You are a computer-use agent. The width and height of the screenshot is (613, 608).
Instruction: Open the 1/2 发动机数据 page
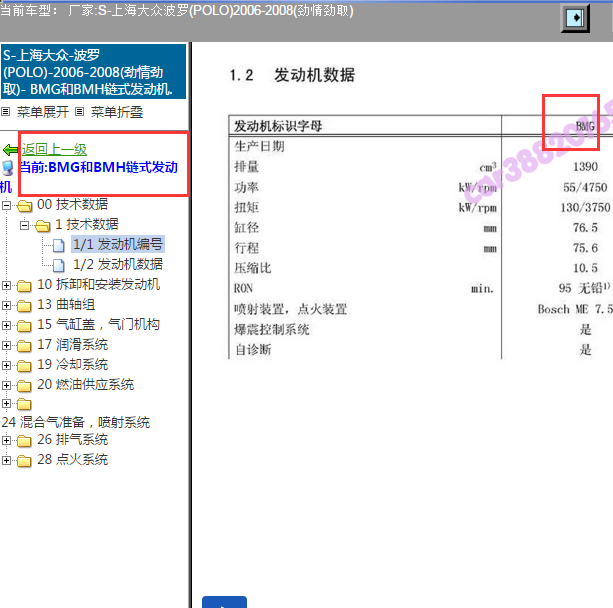(x=118, y=265)
